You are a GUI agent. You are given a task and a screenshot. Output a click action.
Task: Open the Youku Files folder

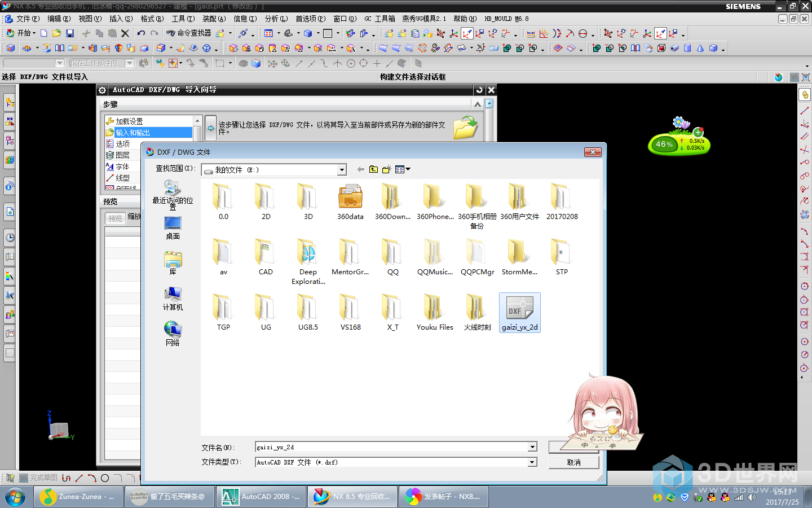click(x=435, y=313)
